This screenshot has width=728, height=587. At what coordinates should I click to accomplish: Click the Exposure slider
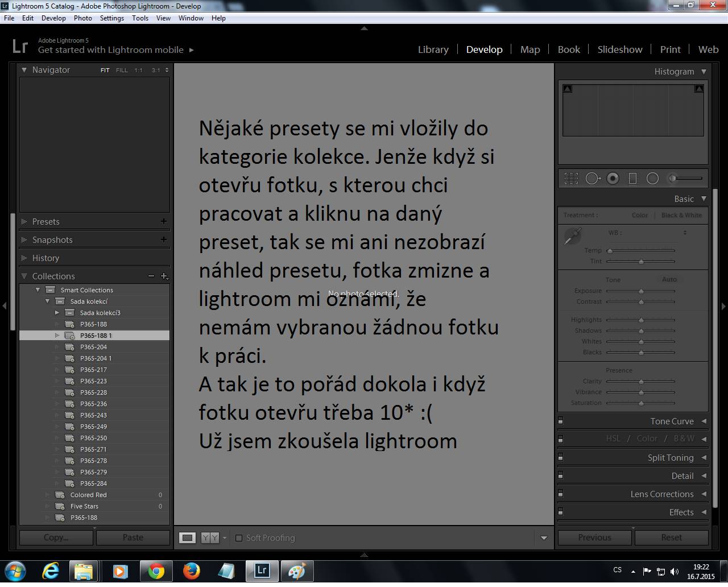tap(641, 291)
